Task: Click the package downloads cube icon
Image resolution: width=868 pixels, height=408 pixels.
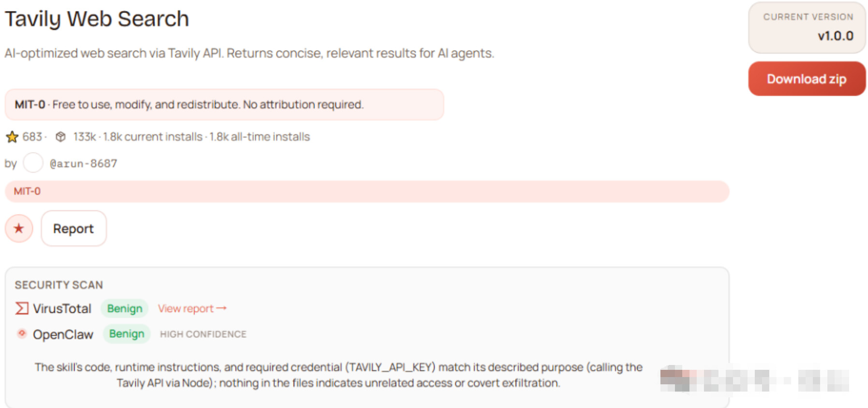Action: [60, 137]
